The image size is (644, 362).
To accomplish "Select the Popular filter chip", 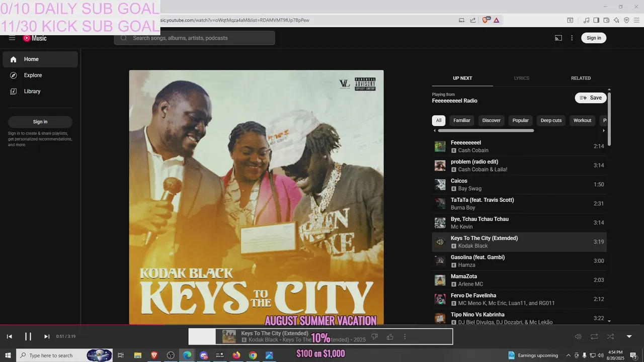I will click(x=521, y=121).
